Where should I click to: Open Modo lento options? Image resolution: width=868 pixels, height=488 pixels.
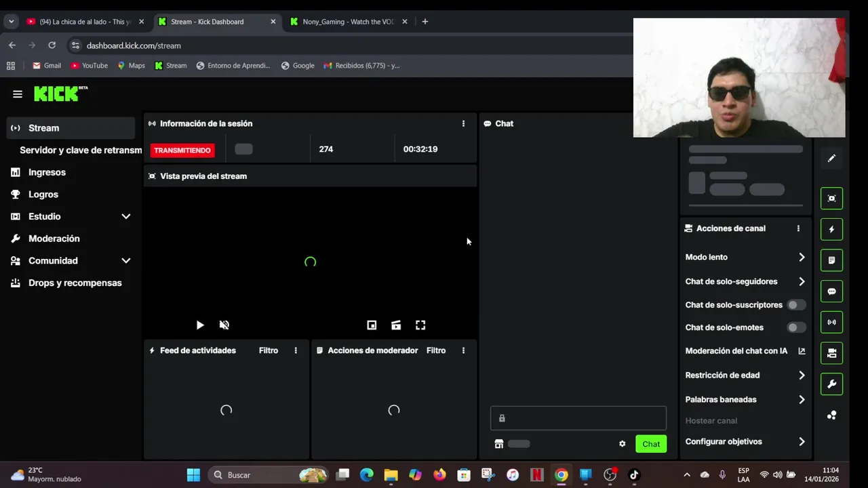(x=745, y=257)
